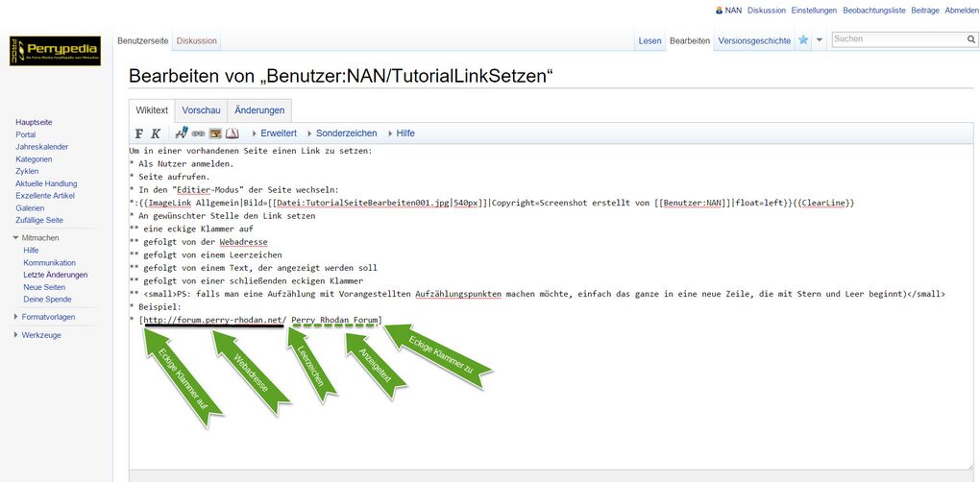The width and height of the screenshot is (980, 482).
Task: Apply bold formatting with the F icon
Action: coord(139,133)
